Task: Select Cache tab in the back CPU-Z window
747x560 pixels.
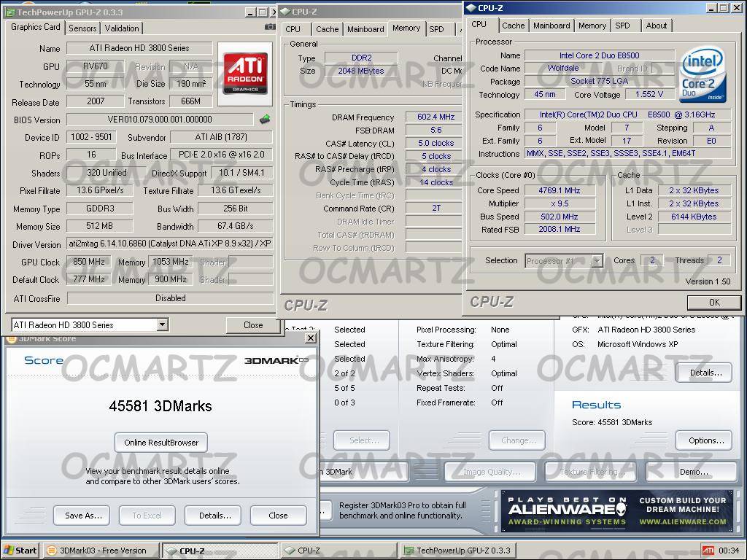Action: tap(328, 29)
